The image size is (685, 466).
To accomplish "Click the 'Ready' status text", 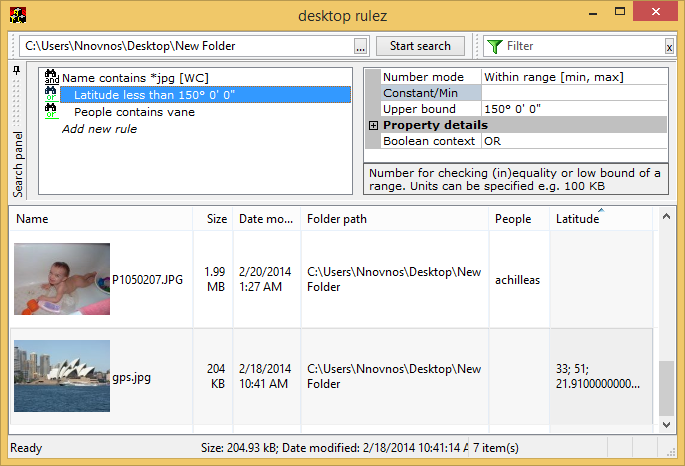I will click(x=26, y=448).
